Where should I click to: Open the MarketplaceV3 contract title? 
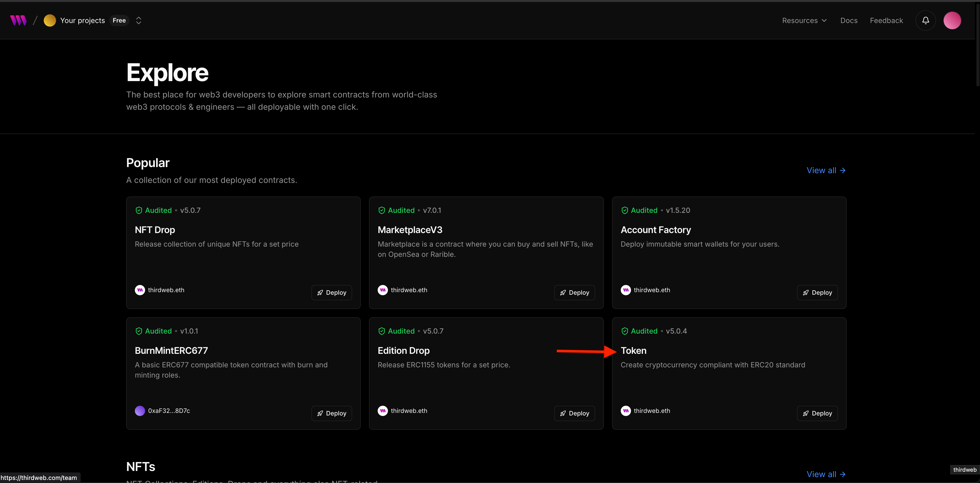coord(410,230)
